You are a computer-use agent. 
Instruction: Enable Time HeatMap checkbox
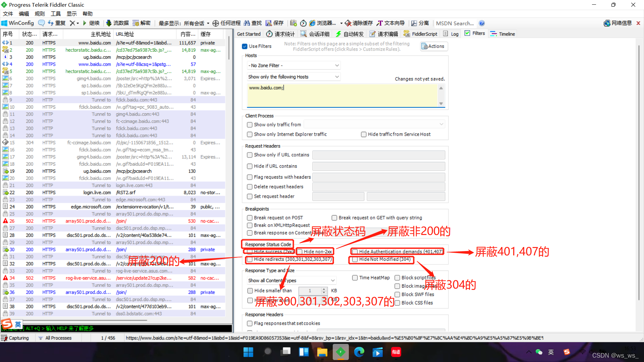(355, 278)
